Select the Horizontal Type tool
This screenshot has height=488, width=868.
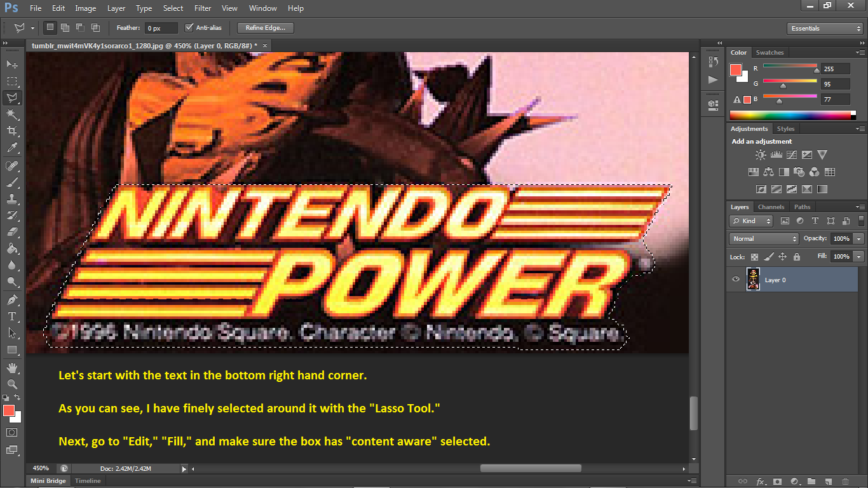tap(12, 316)
